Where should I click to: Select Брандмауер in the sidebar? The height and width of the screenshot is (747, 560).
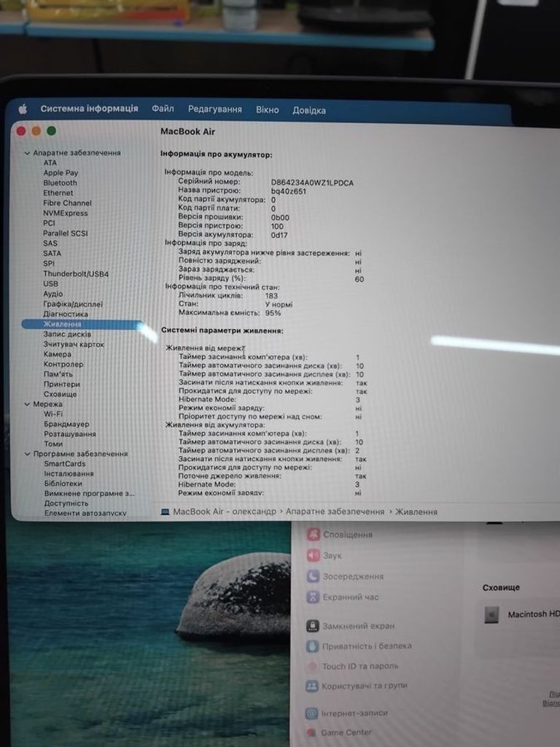point(66,424)
